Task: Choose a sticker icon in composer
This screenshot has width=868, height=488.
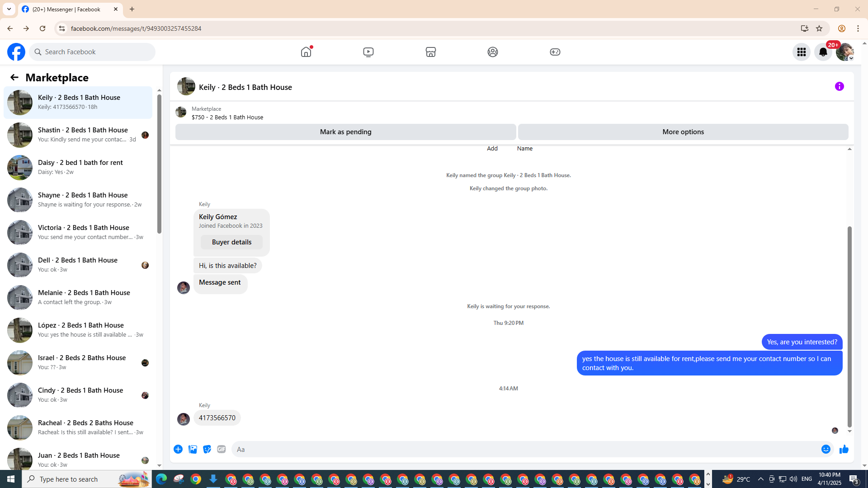Action: coord(207,449)
